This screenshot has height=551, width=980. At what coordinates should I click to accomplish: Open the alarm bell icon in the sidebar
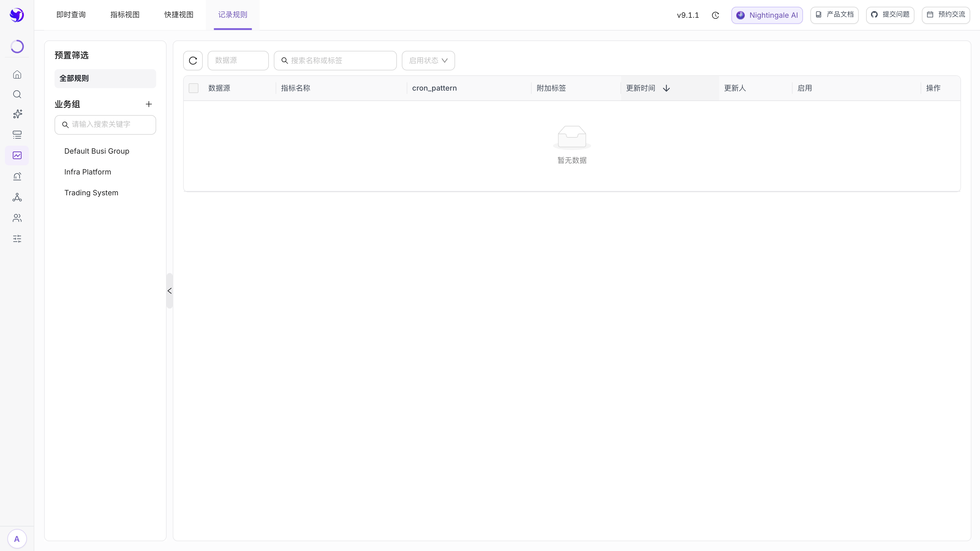tap(17, 176)
